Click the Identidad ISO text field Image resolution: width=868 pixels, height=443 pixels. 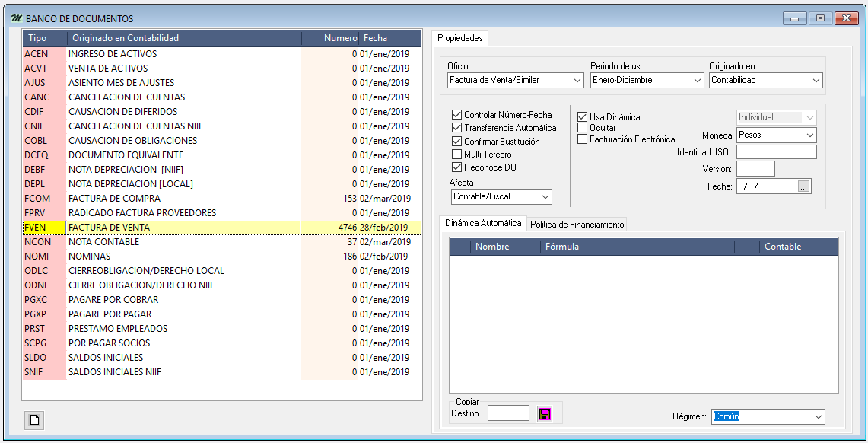776,152
